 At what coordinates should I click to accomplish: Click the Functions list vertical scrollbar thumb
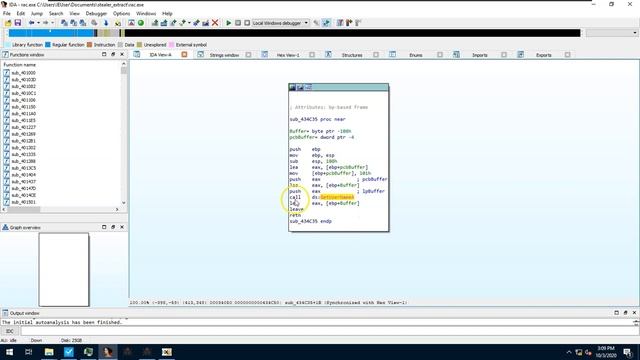[x=124, y=71]
